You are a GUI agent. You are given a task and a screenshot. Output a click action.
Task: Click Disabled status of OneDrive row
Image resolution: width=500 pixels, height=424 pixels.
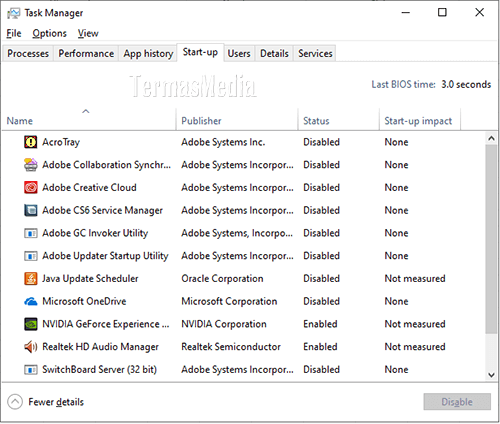pos(321,301)
